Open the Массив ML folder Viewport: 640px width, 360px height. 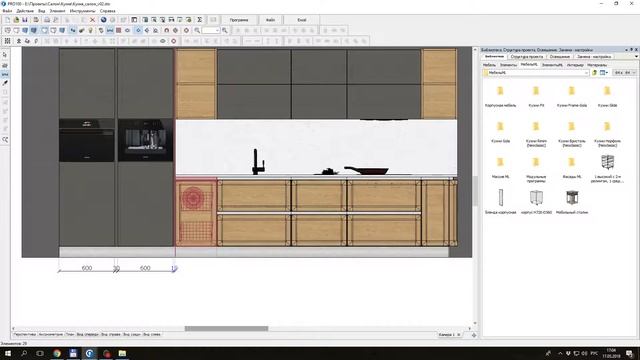[500, 167]
